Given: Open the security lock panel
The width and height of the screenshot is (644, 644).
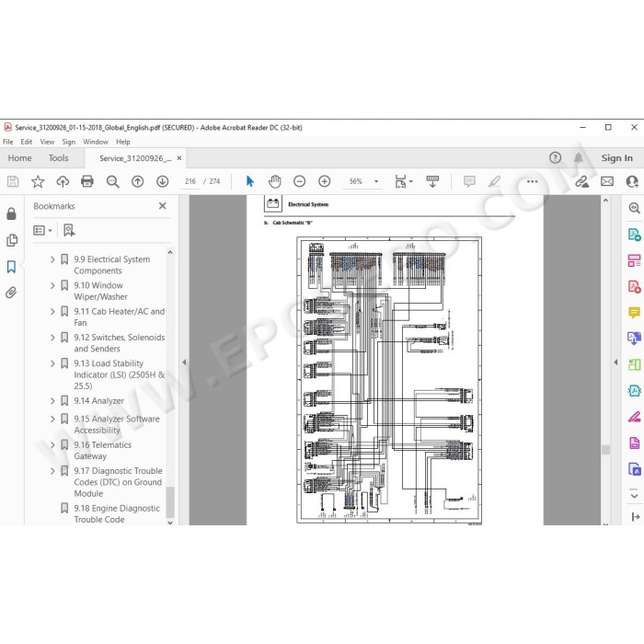Looking at the screenshot, I should 11,213.
